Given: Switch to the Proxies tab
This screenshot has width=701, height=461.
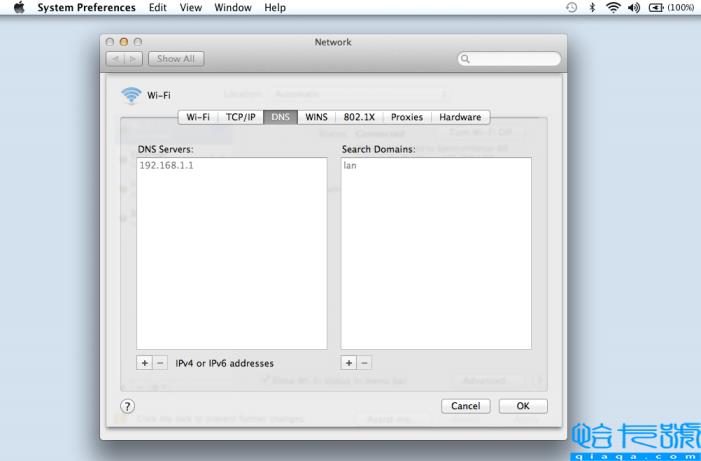Looking at the screenshot, I should pos(406,117).
